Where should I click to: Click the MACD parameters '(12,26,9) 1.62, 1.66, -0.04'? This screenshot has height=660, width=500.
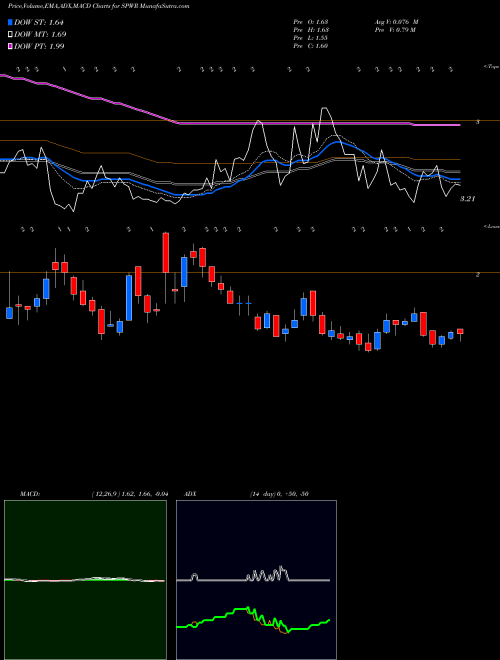[x=130, y=494]
